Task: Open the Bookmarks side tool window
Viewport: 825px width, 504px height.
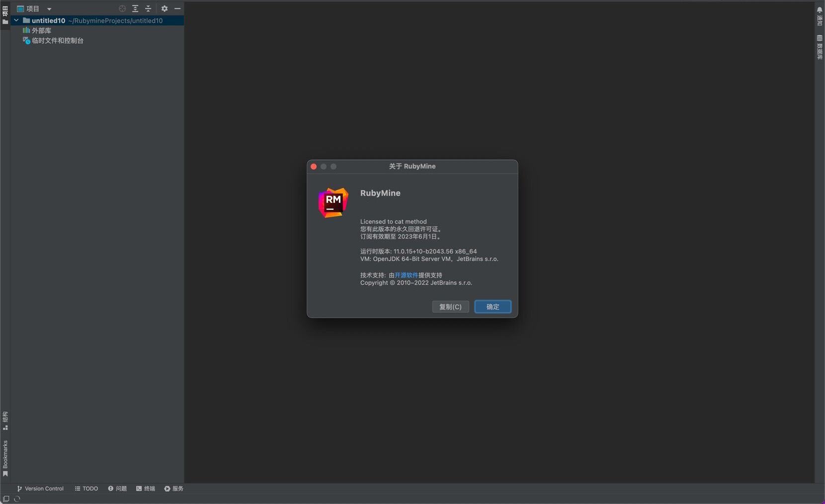Action: coord(5,458)
